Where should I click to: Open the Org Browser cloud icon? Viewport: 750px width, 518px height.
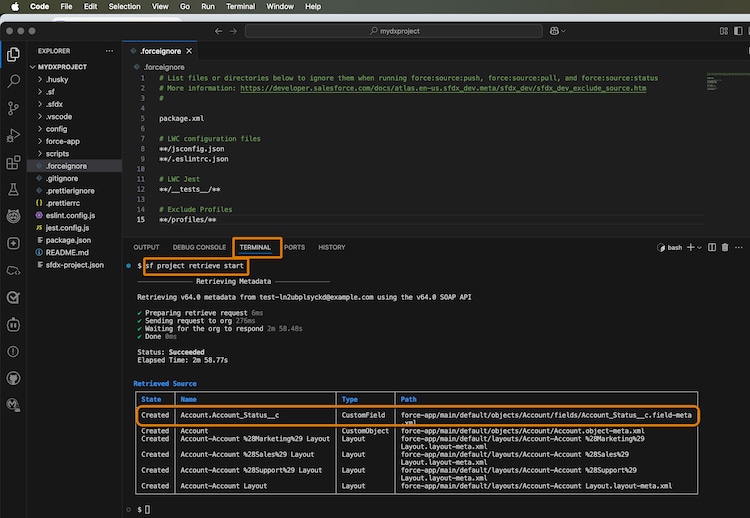(x=13, y=271)
